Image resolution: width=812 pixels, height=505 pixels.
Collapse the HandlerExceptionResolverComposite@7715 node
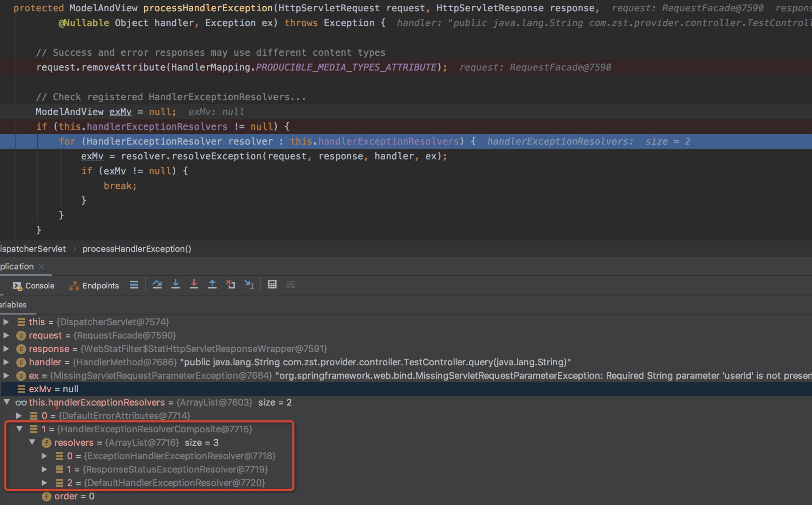[19, 429]
